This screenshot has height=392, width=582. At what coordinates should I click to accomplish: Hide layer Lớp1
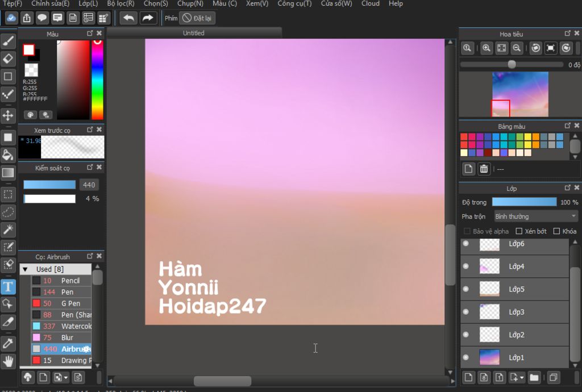[x=466, y=357]
